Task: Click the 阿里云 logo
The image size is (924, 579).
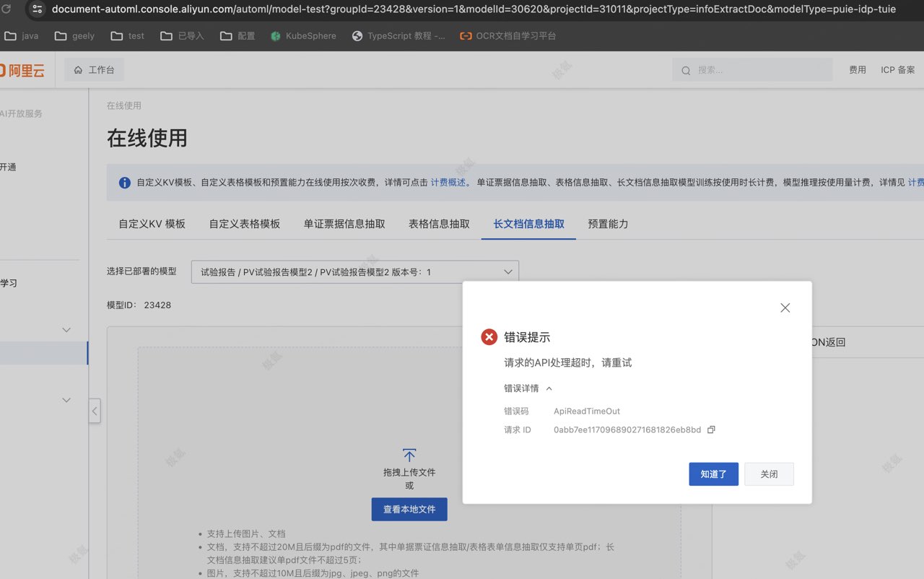Action: pyautogui.click(x=22, y=70)
